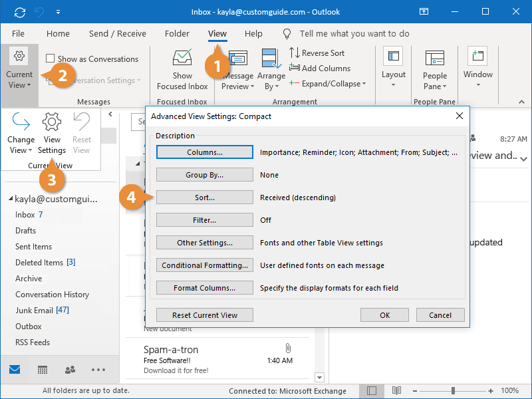
Task: Click the Tell me lightbulb icon
Action: click(287, 34)
